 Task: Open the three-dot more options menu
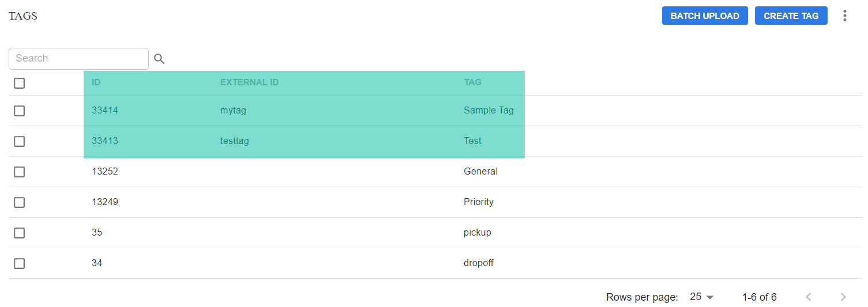point(845,16)
